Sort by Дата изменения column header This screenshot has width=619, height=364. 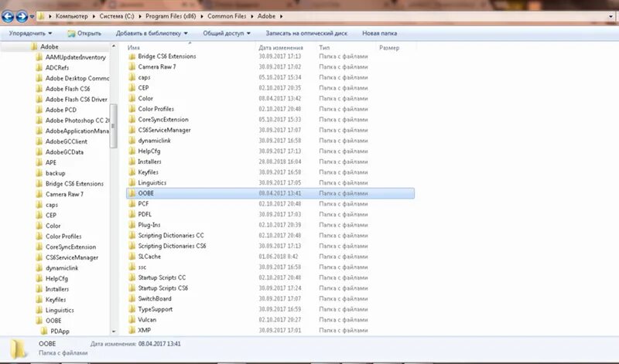pyautogui.click(x=281, y=47)
